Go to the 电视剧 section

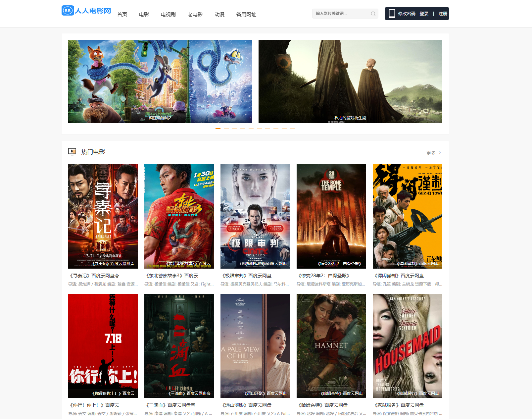pos(168,15)
